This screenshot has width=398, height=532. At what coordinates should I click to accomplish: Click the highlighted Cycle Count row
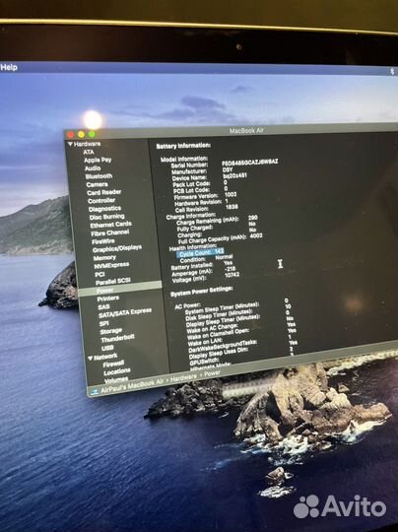coord(200,253)
